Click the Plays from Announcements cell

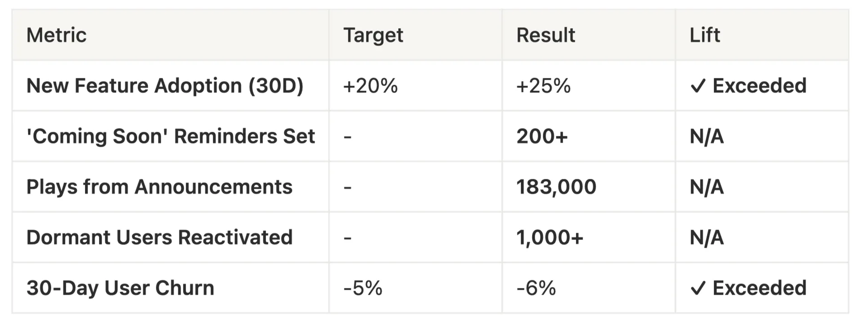(x=159, y=187)
